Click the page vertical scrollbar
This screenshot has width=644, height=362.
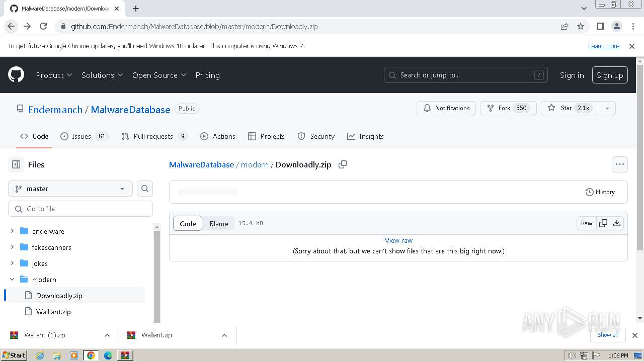640,191
